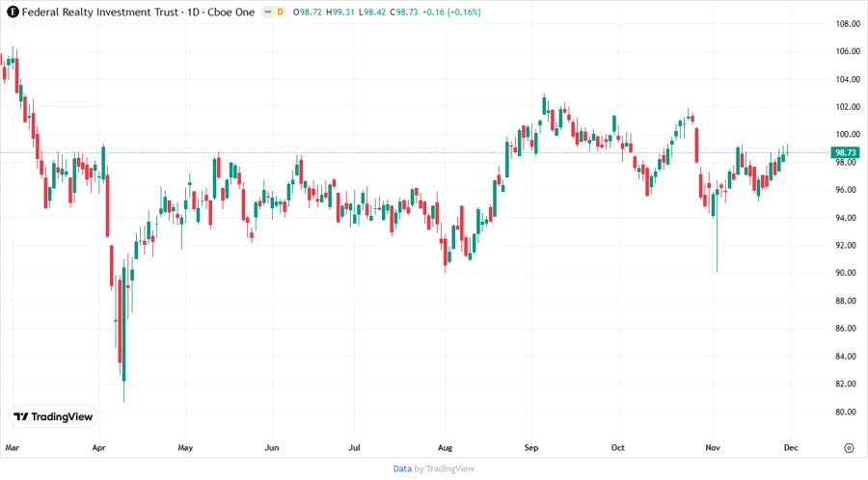The height and width of the screenshot is (480, 868).
Task: Click the 92.00 price scale label
Action: 848,246
